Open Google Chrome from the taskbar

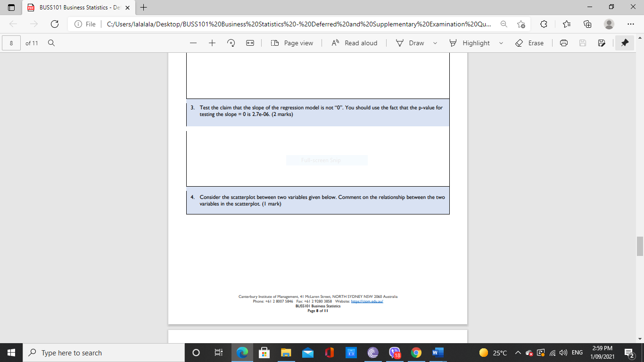click(416, 353)
